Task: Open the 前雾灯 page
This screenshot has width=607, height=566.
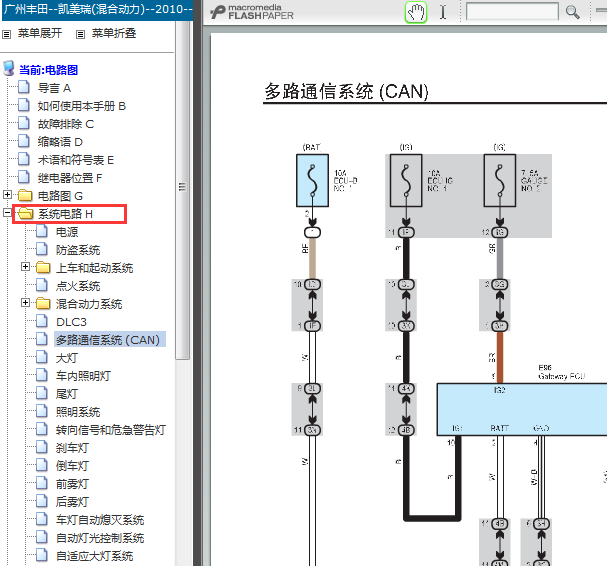Action: coord(72,484)
